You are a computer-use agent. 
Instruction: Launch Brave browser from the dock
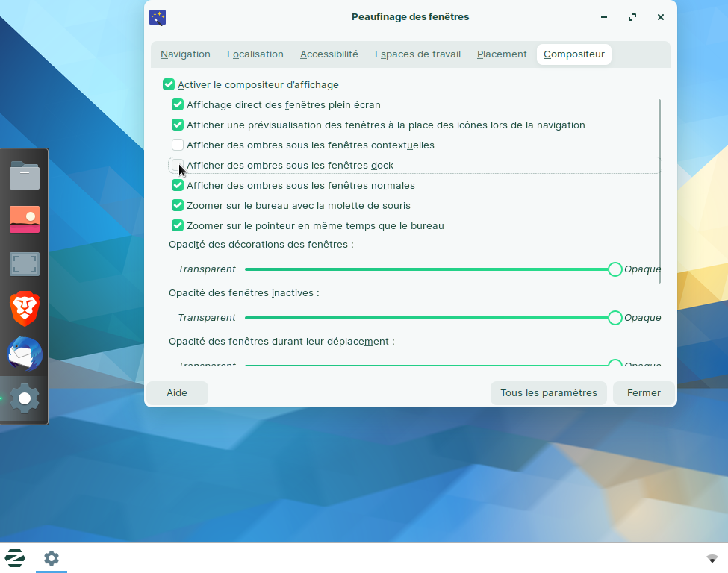pyautogui.click(x=25, y=309)
